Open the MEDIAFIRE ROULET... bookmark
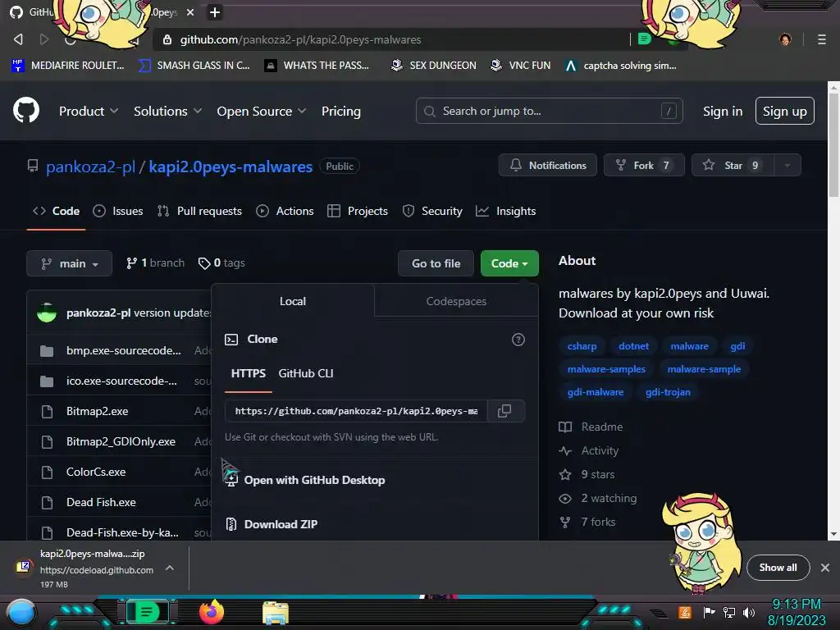840x630 pixels. tap(68, 66)
